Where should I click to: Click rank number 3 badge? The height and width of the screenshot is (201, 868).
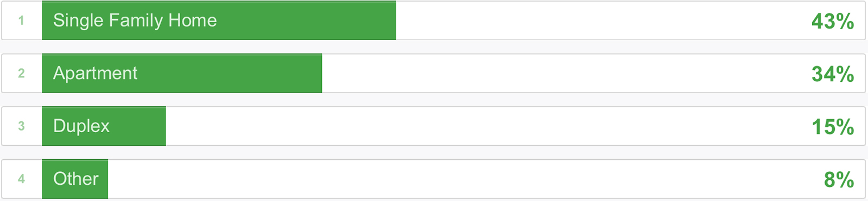[x=21, y=126]
